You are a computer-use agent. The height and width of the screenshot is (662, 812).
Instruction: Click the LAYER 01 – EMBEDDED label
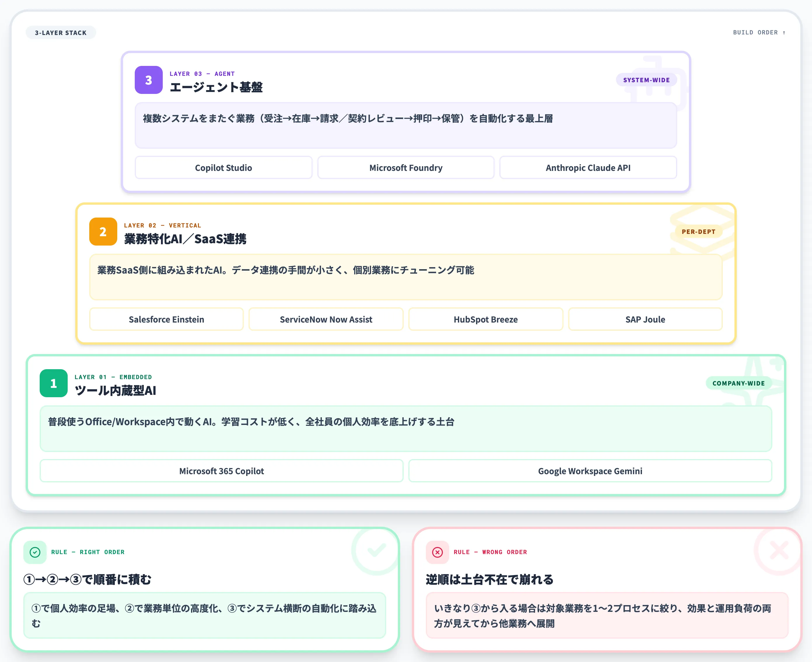click(x=113, y=377)
